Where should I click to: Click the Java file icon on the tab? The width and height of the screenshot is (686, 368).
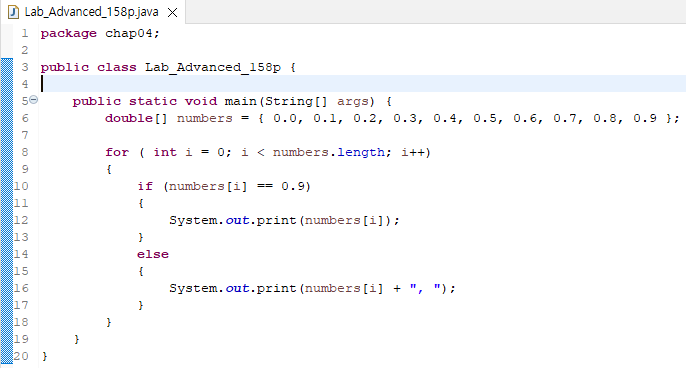click(14, 12)
